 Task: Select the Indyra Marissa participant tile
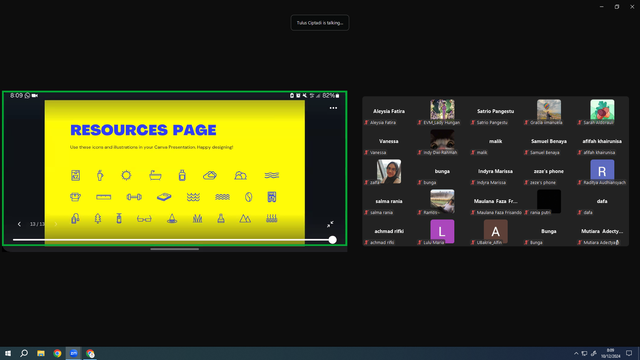[x=496, y=172]
